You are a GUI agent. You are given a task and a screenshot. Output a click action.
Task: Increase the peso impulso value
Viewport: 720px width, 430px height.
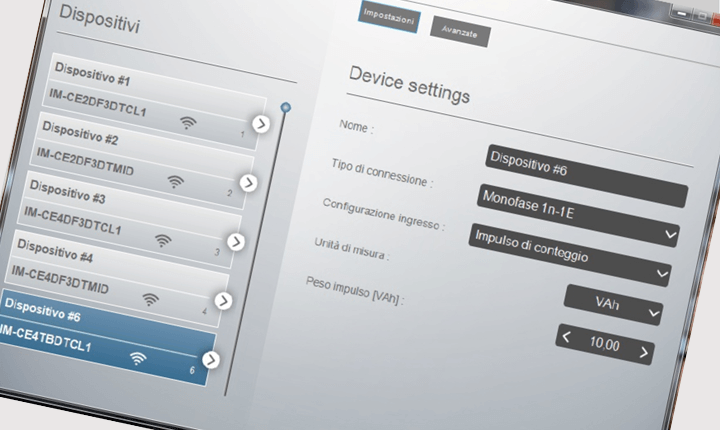pyautogui.click(x=643, y=352)
